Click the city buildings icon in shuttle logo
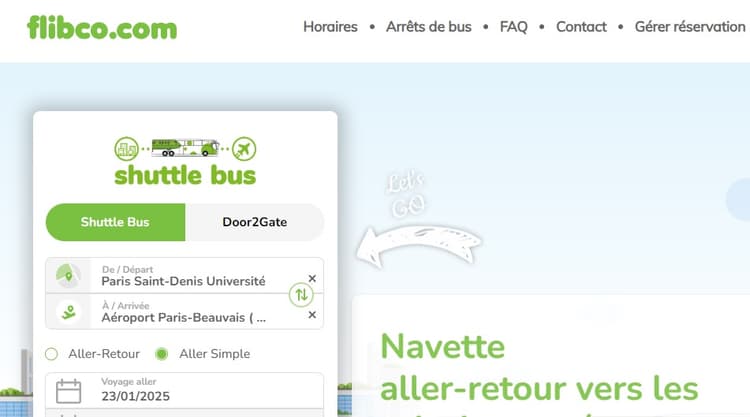750x417 pixels. (127, 149)
